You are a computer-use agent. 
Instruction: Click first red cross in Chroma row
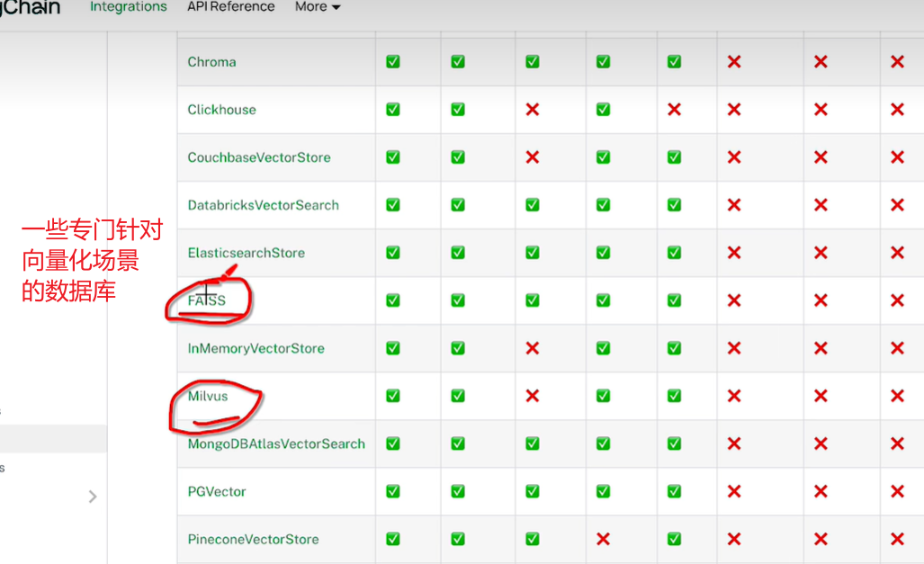pos(733,62)
